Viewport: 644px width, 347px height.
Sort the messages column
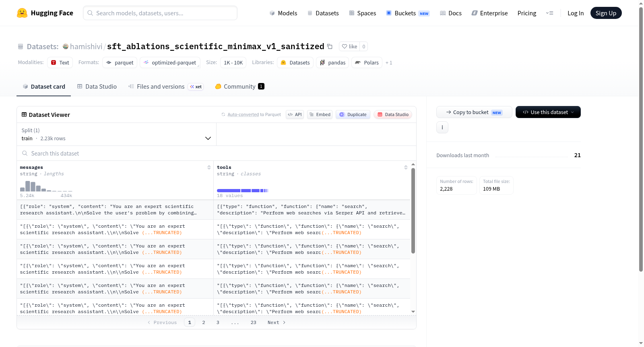coord(209,167)
